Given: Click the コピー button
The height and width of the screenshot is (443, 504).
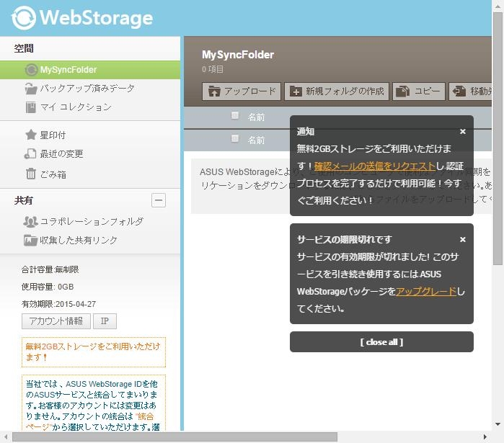Looking at the screenshot, I should [418, 91].
